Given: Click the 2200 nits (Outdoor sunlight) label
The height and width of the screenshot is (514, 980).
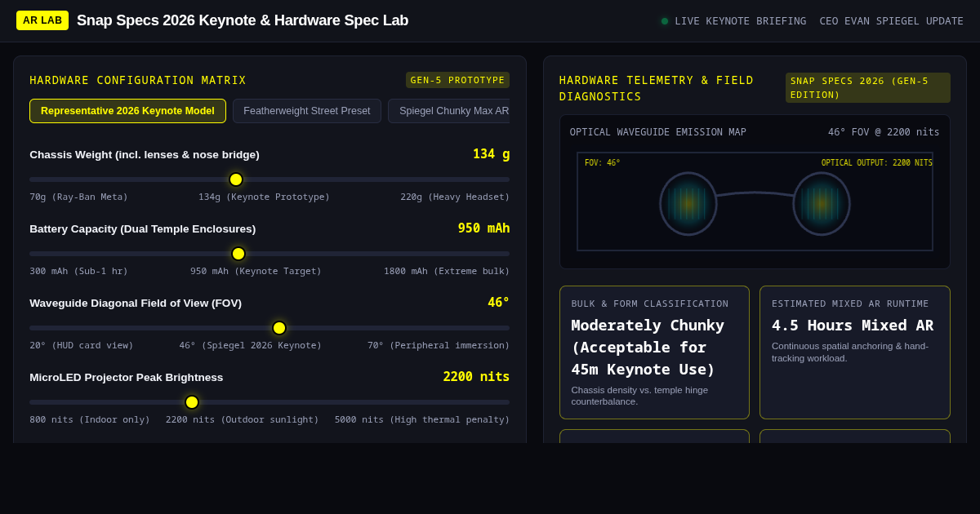Looking at the screenshot, I should [x=243, y=420].
